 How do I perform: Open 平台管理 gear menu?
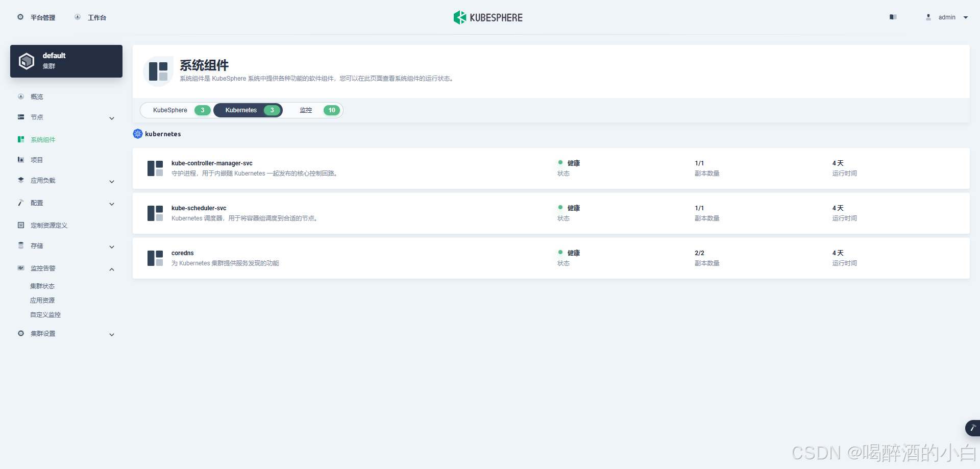click(36, 17)
